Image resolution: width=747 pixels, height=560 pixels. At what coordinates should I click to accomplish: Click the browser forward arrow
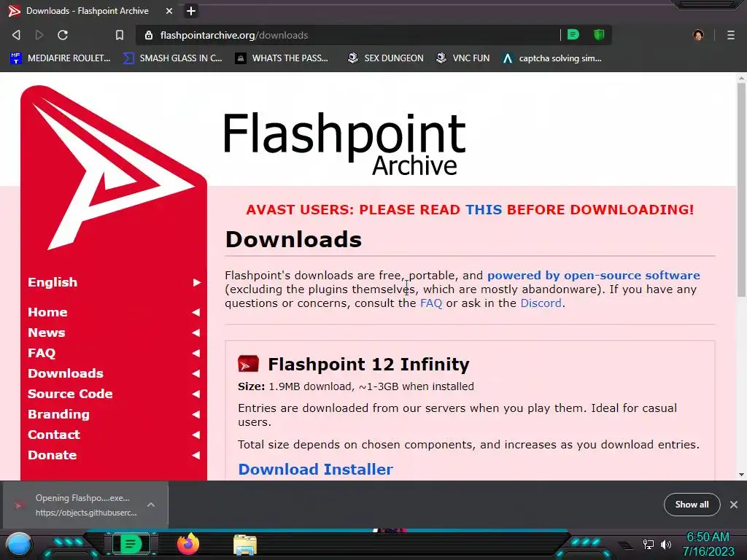pos(39,35)
